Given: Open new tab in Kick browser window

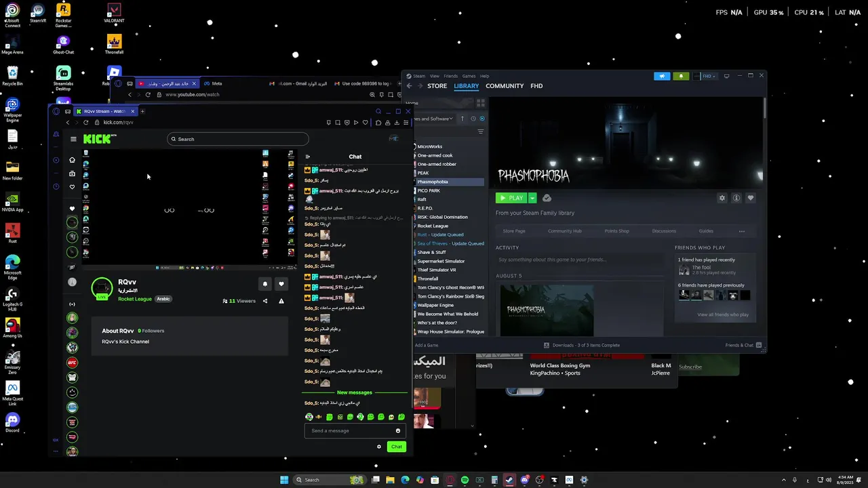Looking at the screenshot, I should [x=142, y=111].
